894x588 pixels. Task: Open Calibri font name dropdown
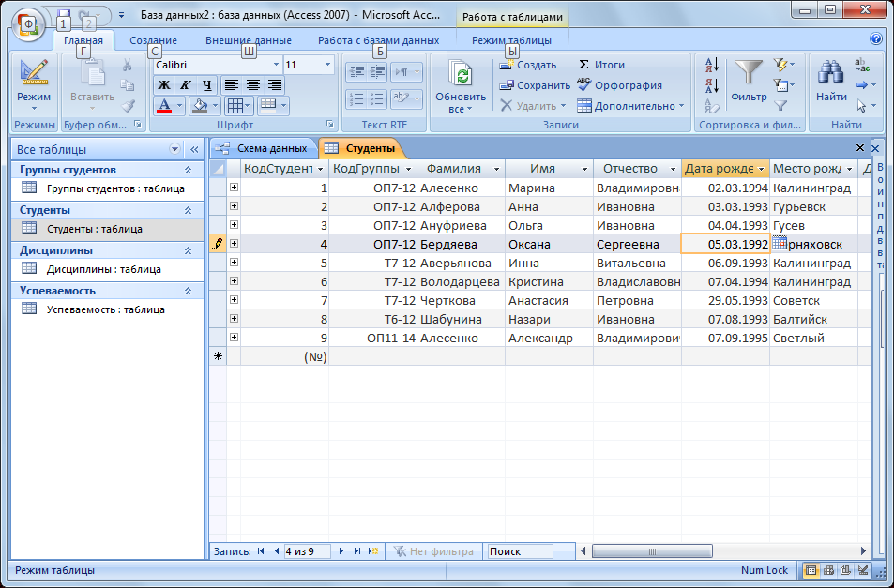point(276,65)
